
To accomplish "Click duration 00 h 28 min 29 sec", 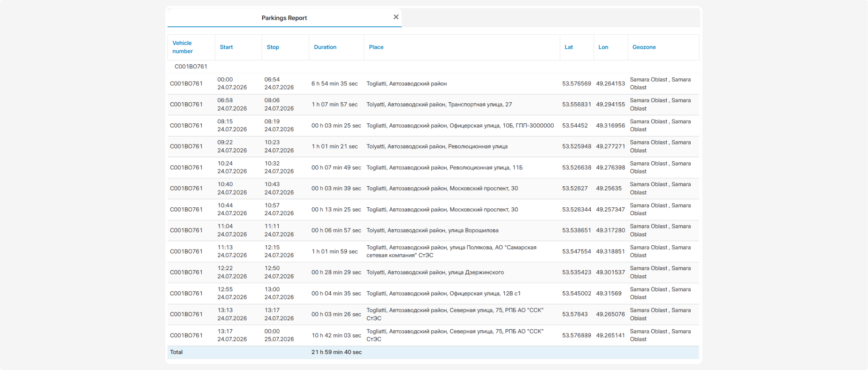I will pyautogui.click(x=336, y=272).
